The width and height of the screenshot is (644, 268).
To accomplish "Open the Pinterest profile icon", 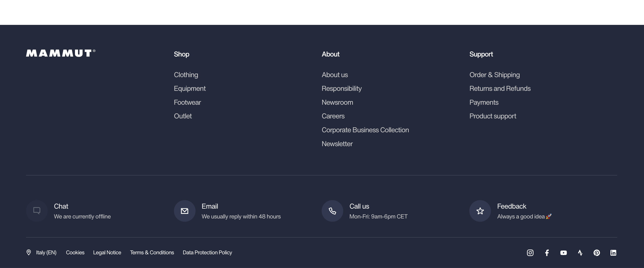I will (x=597, y=253).
